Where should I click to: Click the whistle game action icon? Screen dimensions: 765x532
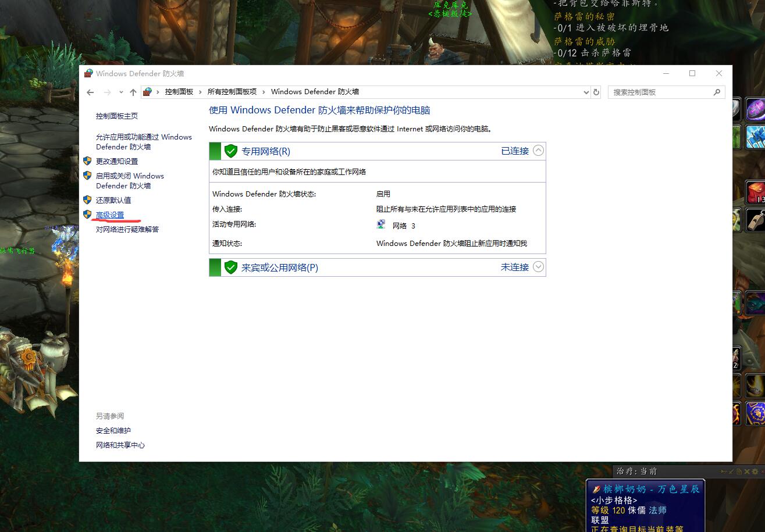coord(756,220)
